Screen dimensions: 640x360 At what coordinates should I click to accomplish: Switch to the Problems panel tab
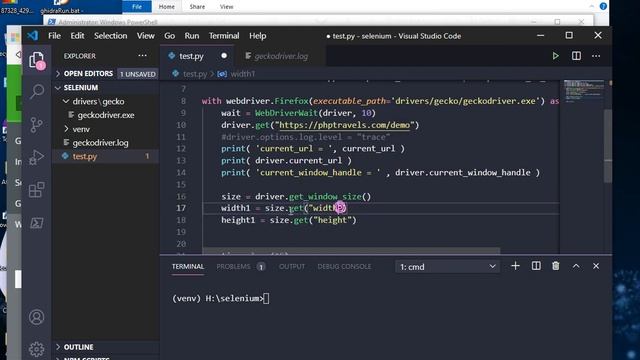point(233,267)
